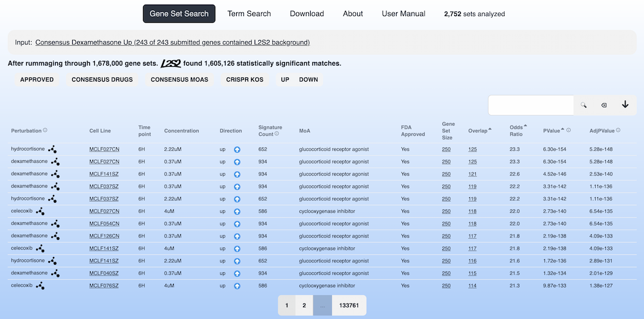
Task: Toggle the APPROVED filter
Action: (37, 80)
